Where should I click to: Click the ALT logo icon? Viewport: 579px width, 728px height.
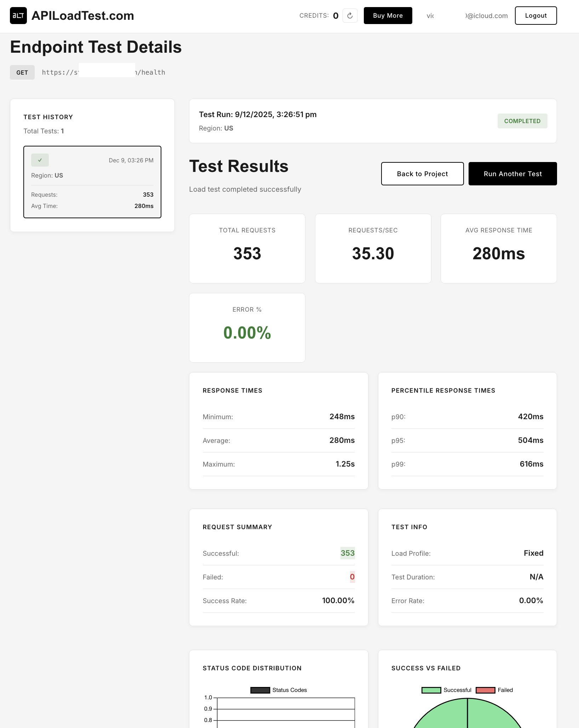coord(19,16)
